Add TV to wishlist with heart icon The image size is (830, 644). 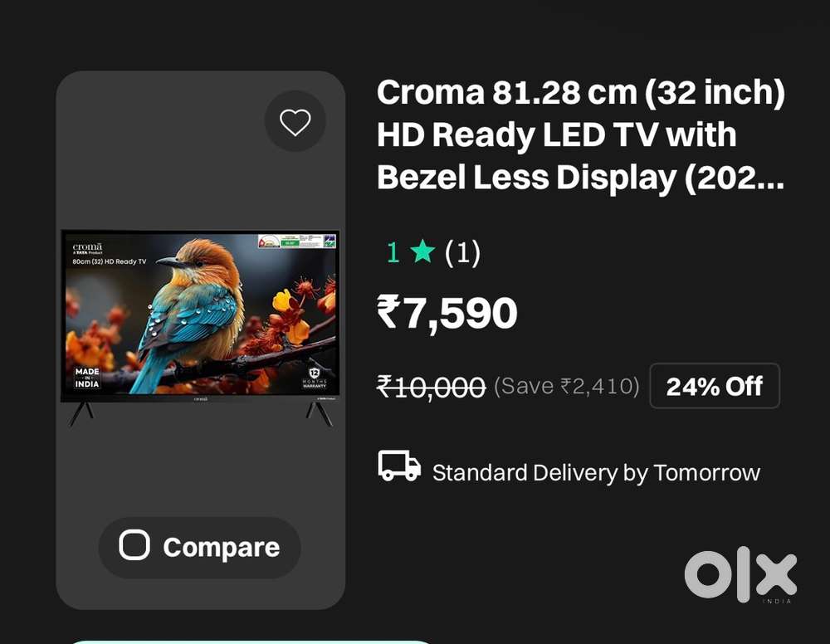point(295,122)
